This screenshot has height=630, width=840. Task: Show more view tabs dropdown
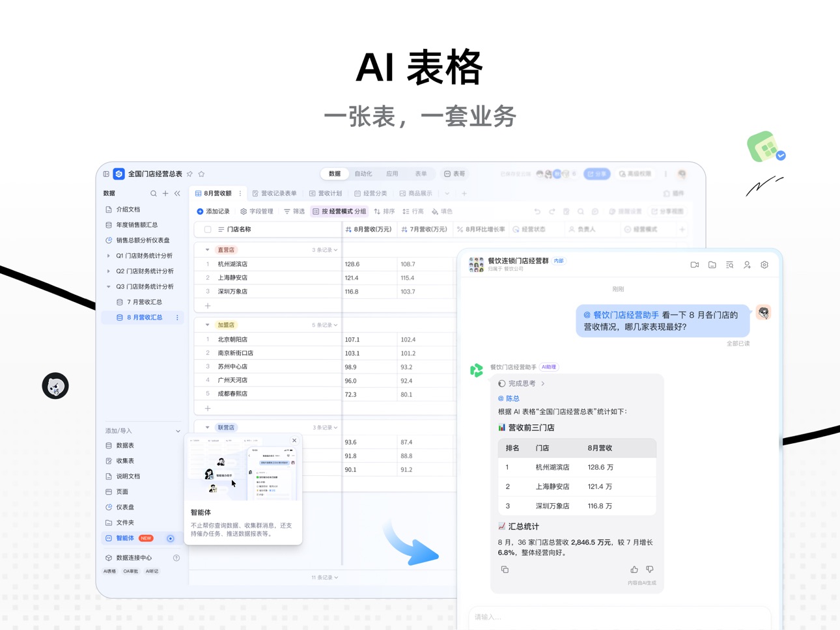[447, 193]
